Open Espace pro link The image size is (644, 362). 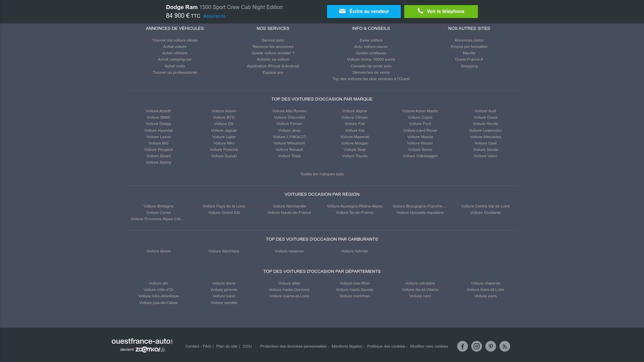click(273, 72)
